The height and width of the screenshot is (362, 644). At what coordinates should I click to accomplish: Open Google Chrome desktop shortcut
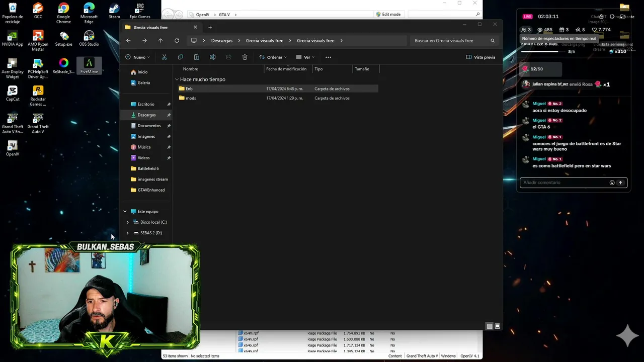pyautogui.click(x=63, y=14)
